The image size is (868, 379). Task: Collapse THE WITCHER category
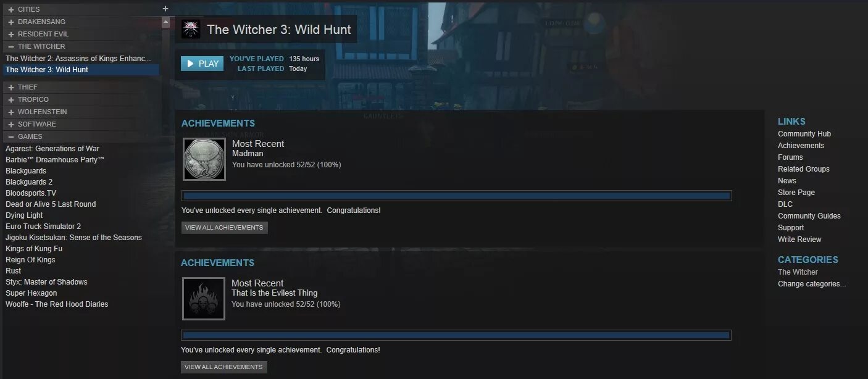(10, 46)
